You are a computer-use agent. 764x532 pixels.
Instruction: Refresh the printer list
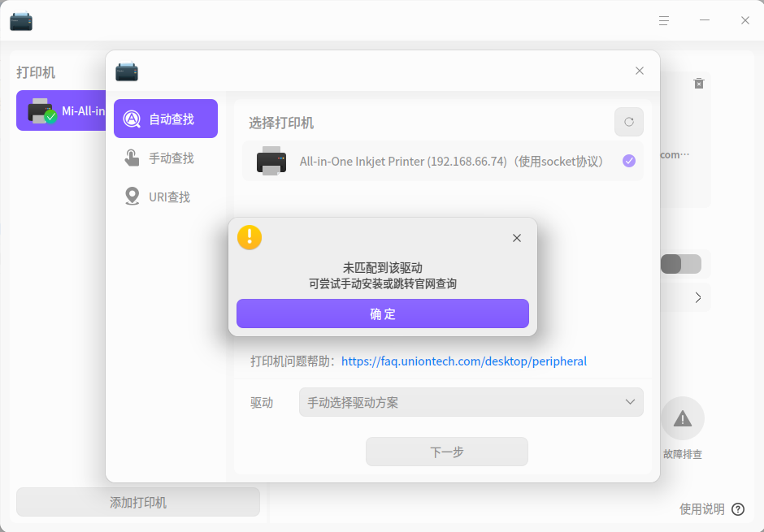coord(629,122)
